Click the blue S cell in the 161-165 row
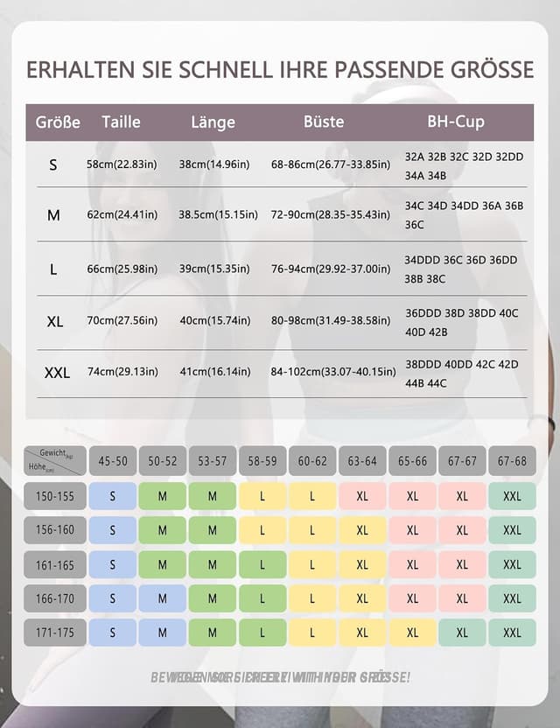 pyautogui.click(x=113, y=564)
